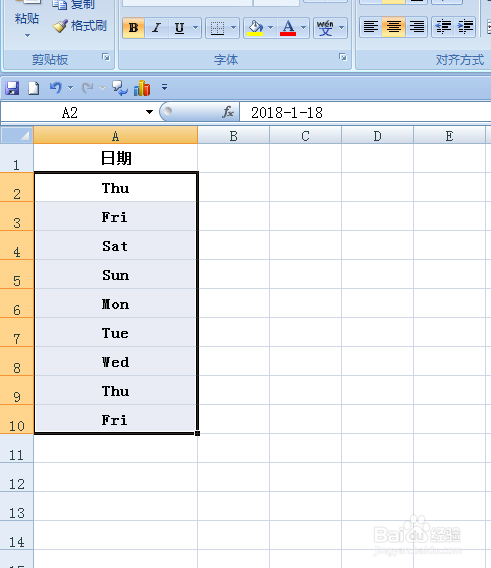Decrease indent icon
Viewport: 491px width, 568px height.
(443, 27)
